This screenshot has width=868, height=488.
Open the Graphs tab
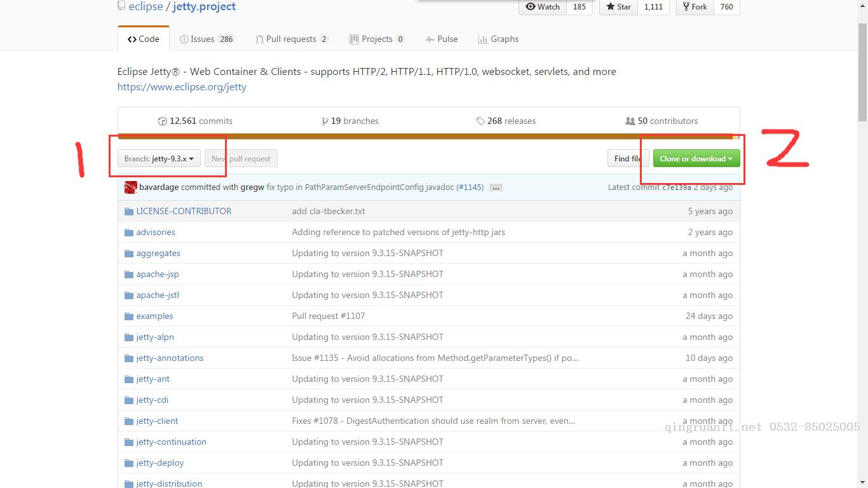[499, 39]
